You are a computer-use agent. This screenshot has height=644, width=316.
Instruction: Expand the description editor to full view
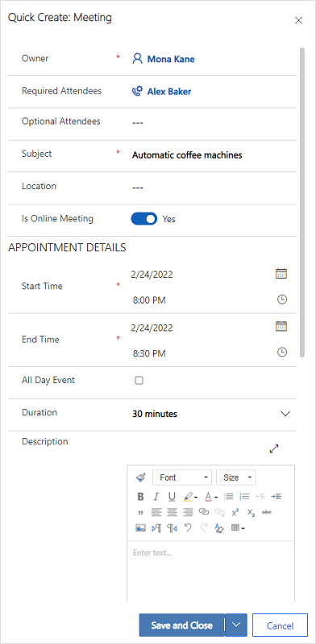click(x=274, y=449)
